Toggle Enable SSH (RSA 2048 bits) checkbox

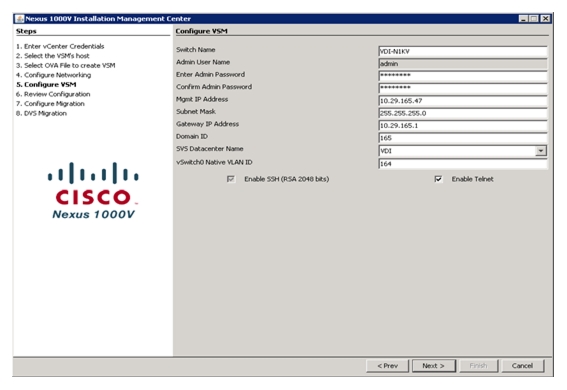pyautogui.click(x=231, y=179)
